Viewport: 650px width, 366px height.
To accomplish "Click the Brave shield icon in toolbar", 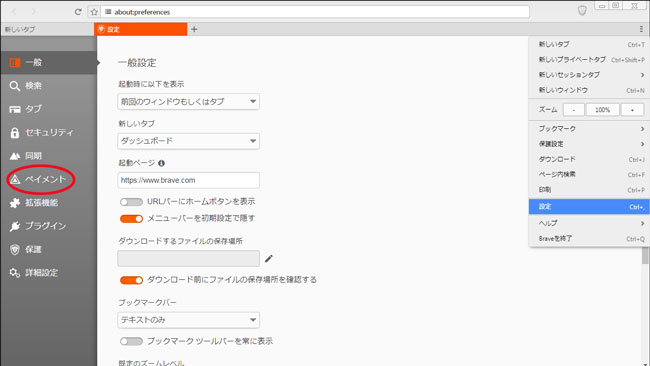I will coord(582,11).
